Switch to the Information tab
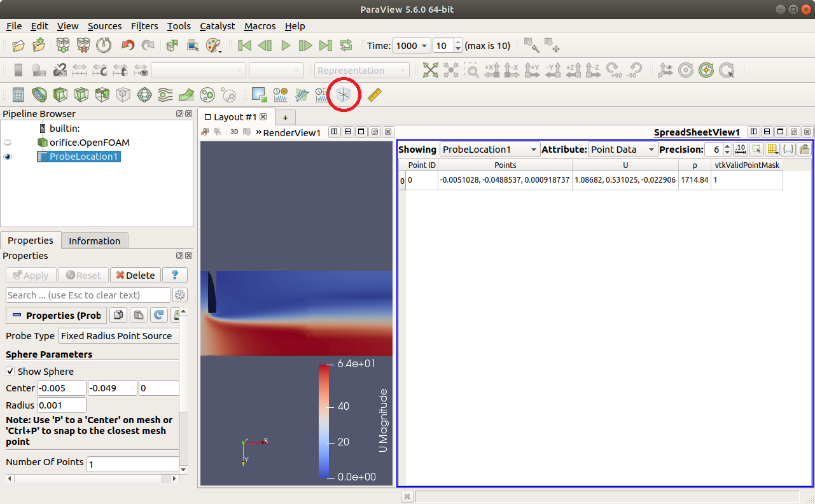This screenshot has height=504, width=815. tap(94, 241)
